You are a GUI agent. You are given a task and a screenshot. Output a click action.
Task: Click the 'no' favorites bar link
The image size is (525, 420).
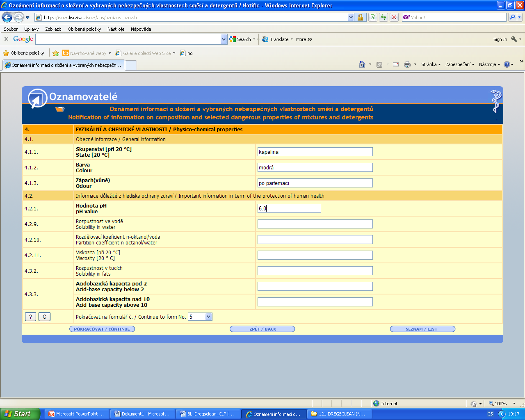coord(186,53)
